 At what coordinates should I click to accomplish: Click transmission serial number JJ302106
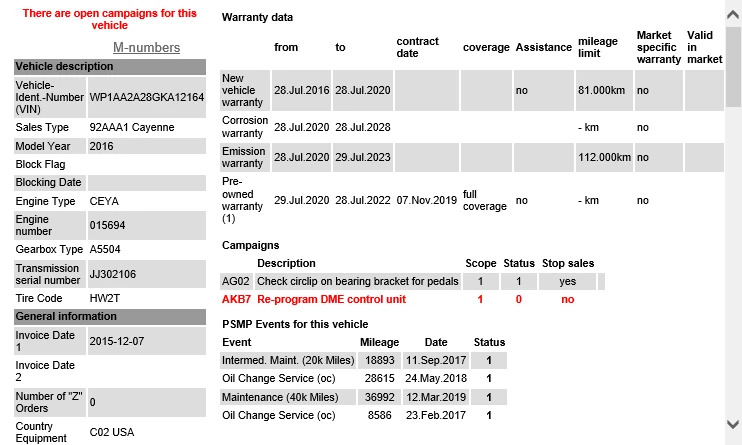tap(113, 274)
